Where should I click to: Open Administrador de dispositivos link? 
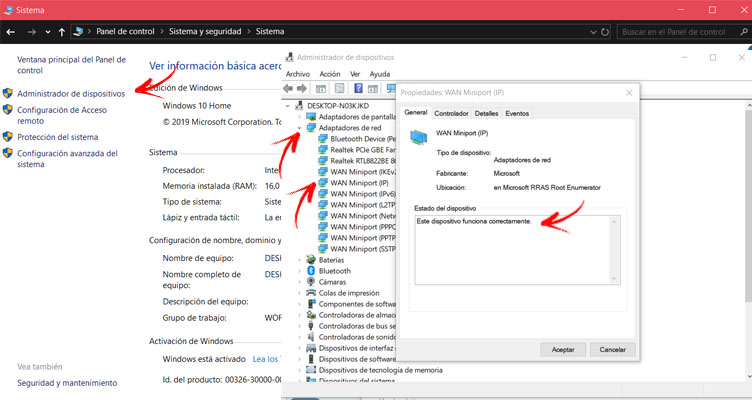(71, 94)
